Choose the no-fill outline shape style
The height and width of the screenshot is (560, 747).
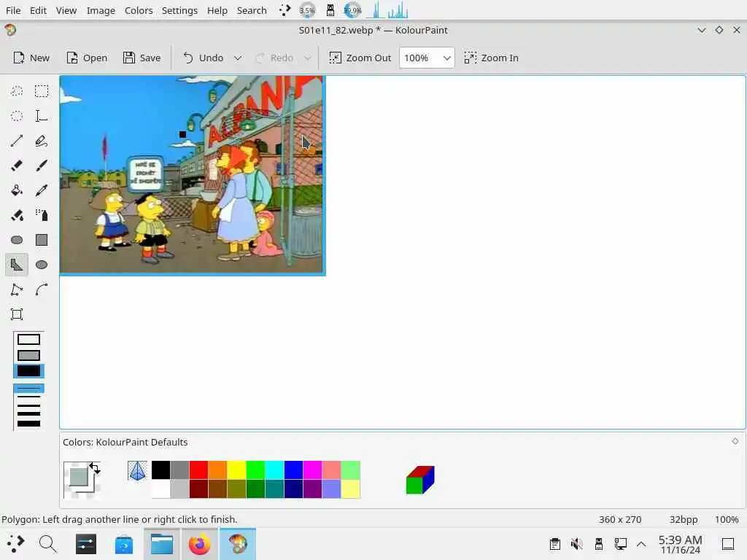tap(28, 340)
